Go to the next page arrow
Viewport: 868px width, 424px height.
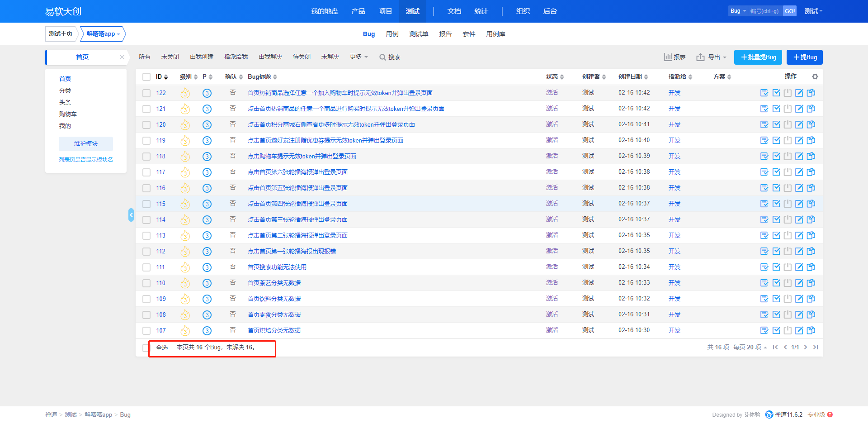coord(806,347)
